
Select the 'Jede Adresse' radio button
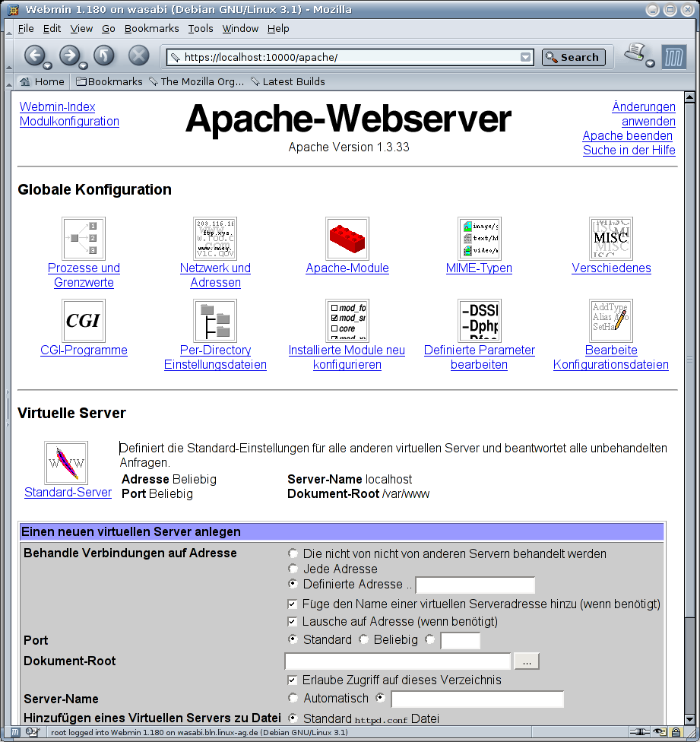click(293, 569)
